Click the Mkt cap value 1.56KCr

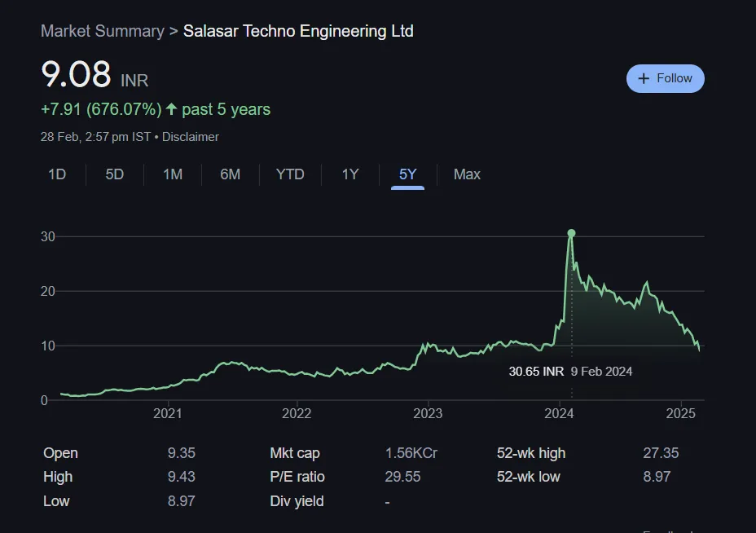coord(411,453)
